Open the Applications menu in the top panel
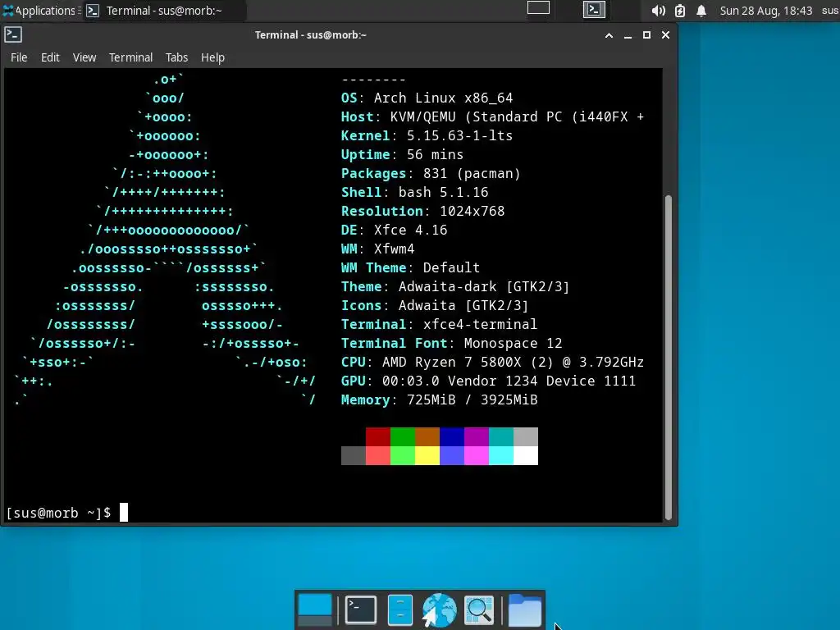The width and height of the screenshot is (840, 630). point(39,10)
